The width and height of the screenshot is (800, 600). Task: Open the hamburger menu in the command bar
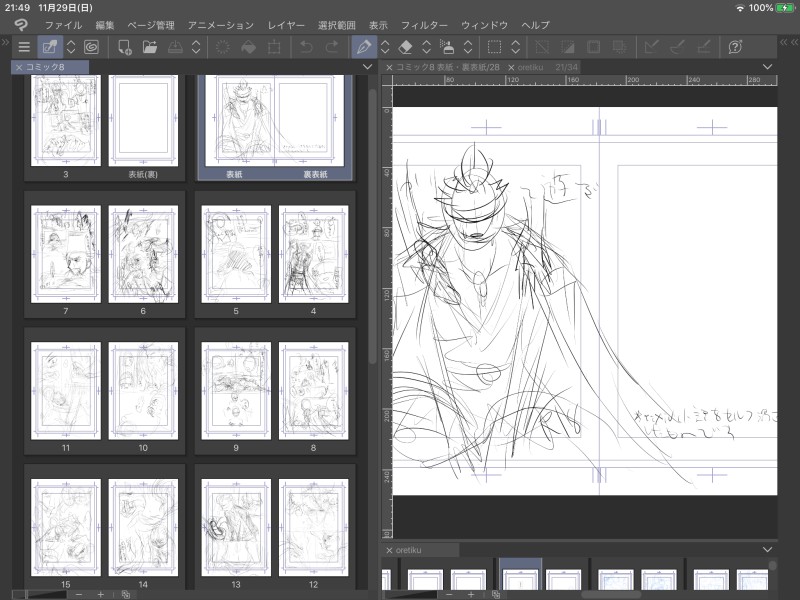tap(24, 47)
